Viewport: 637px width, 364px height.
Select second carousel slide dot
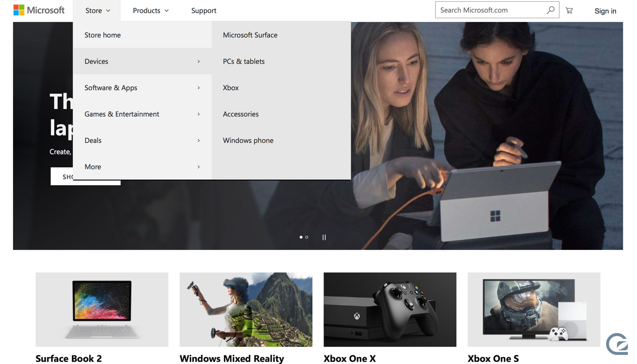[x=307, y=237]
